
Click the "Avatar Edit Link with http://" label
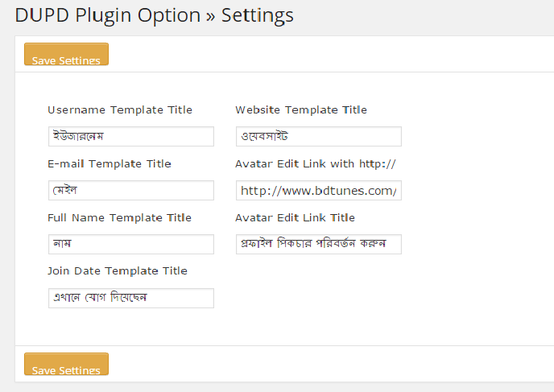point(316,164)
